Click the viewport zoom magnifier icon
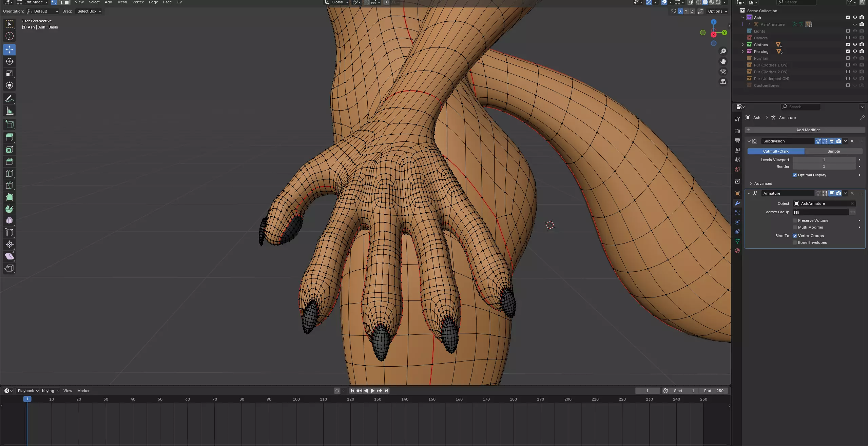The width and height of the screenshot is (868, 446). (x=723, y=51)
